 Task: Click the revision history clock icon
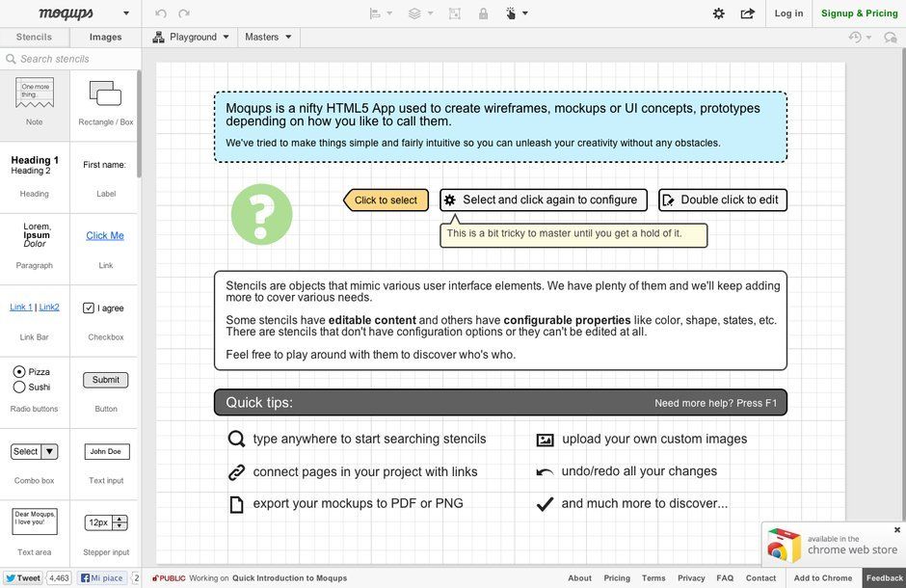(x=855, y=37)
